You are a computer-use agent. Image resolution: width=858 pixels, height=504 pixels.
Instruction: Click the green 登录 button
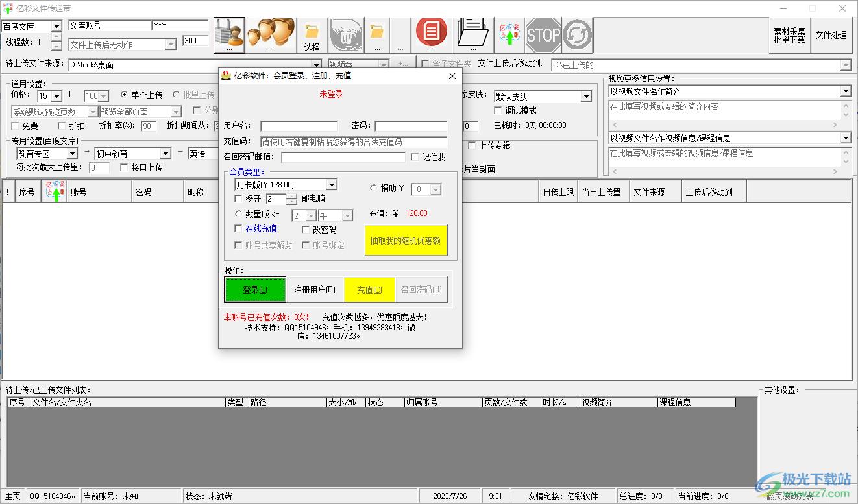coord(255,290)
